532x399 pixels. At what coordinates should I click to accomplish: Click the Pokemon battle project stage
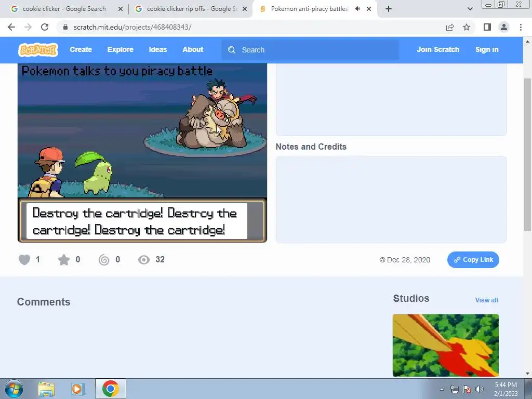click(x=142, y=153)
